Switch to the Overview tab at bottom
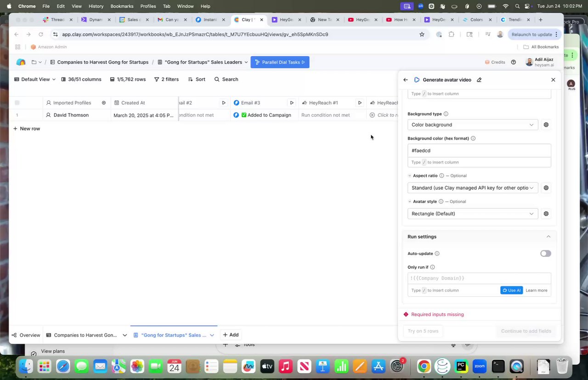This screenshot has height=380, width=588. [26, 335]
